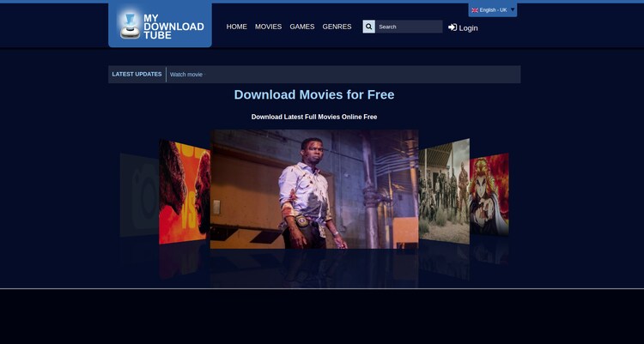Screen dimensions: 644x344
Task: Click the Download Movies for Free heading
Action: click(314, 95)
